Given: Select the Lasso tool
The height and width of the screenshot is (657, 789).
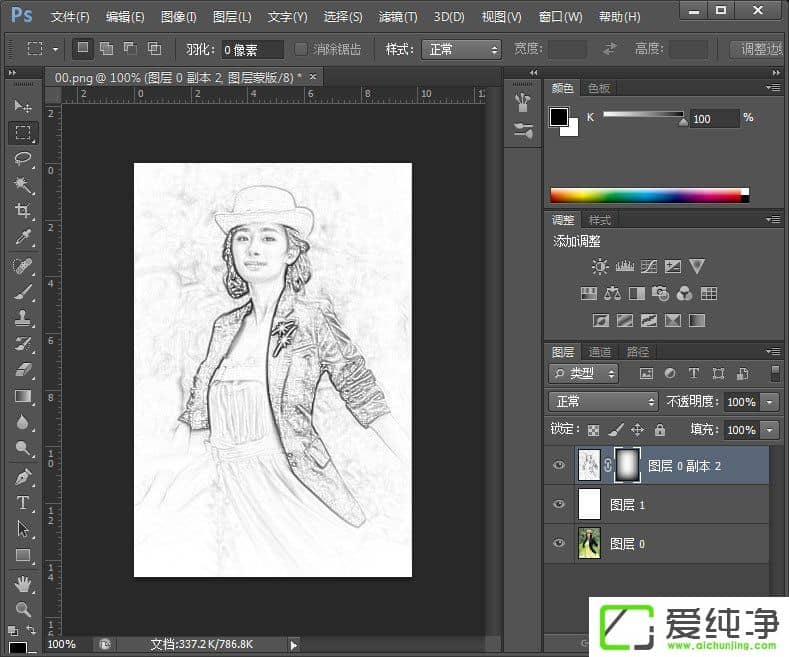Looking at the screenshot, I should [x=23, y=159].
